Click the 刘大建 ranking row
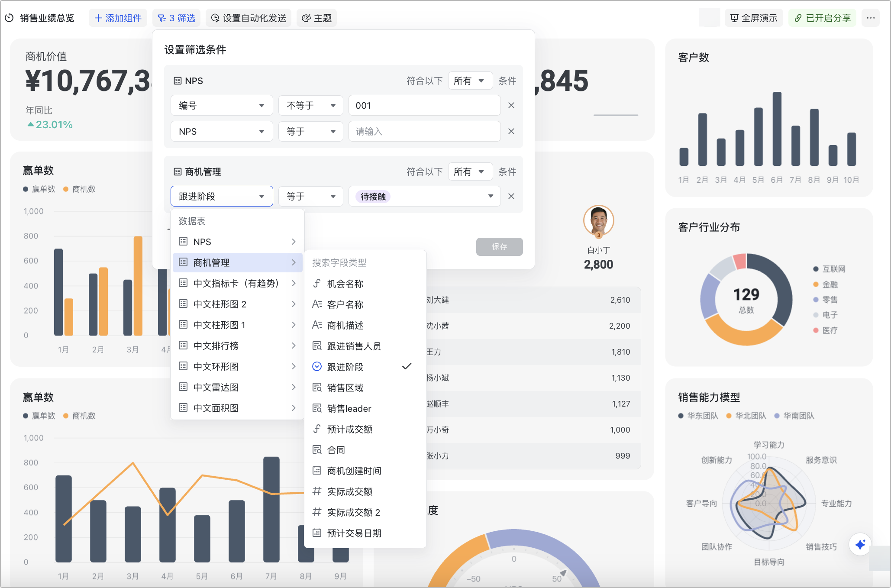This screenshot has width=891, height=588. coord(533,300)
